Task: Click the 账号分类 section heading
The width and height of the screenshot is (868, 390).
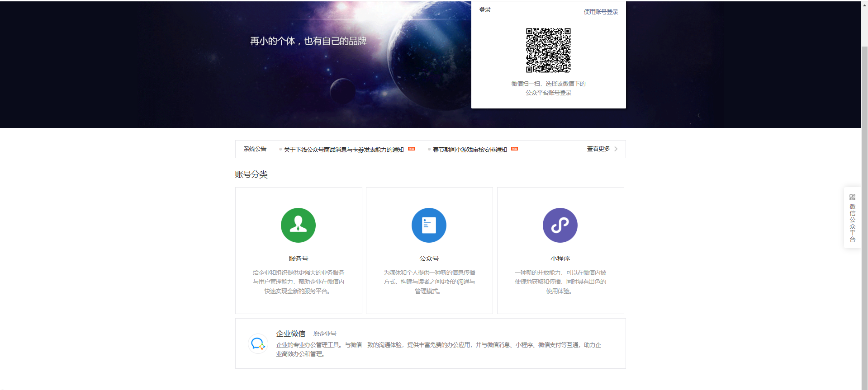Action: 251,174
